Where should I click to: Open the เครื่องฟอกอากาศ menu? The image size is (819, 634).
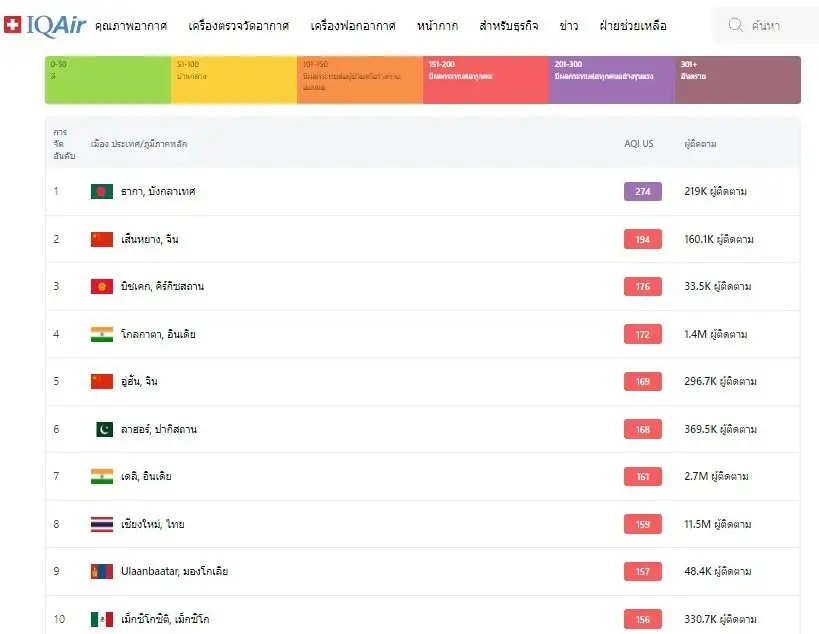coord(353,26)
